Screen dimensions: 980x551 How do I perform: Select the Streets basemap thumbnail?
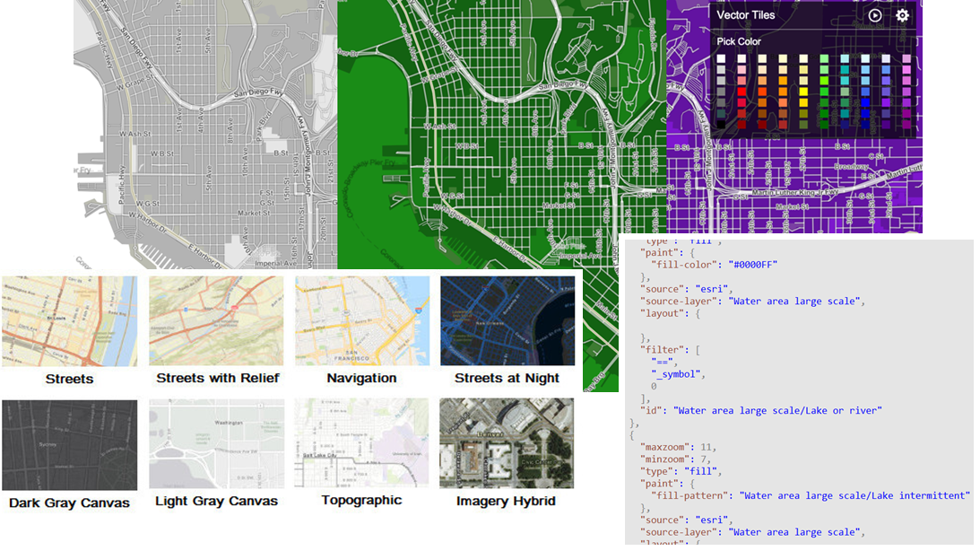(x=69, y=320)
